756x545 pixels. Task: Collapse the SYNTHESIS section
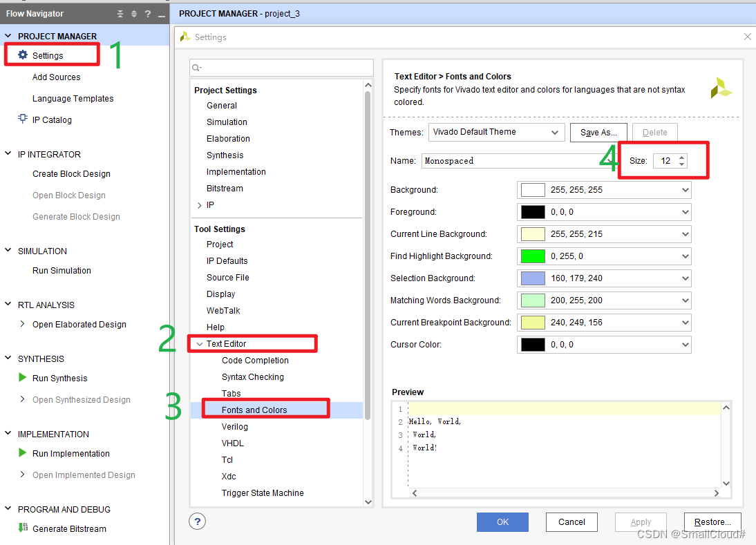tap(8, 358)
